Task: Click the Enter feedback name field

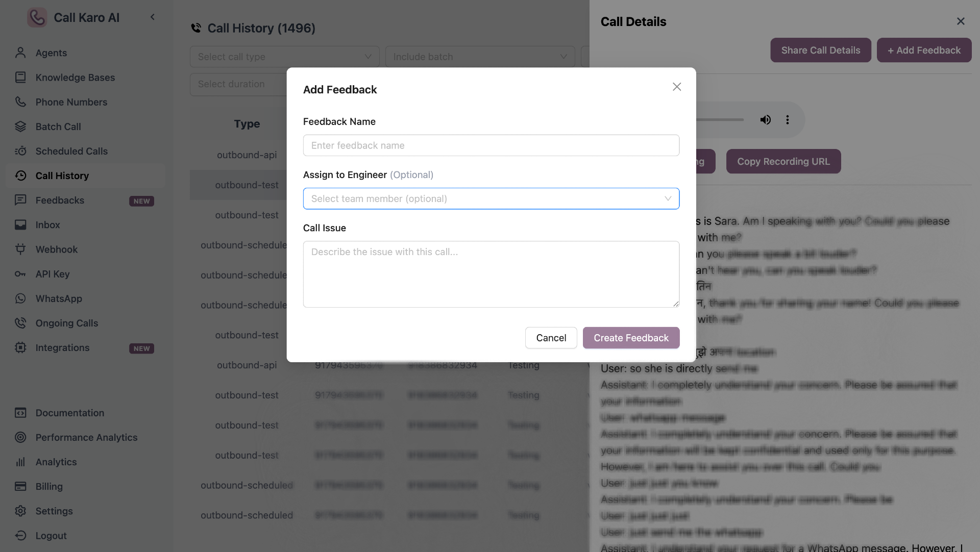Action: coord(491,145)
